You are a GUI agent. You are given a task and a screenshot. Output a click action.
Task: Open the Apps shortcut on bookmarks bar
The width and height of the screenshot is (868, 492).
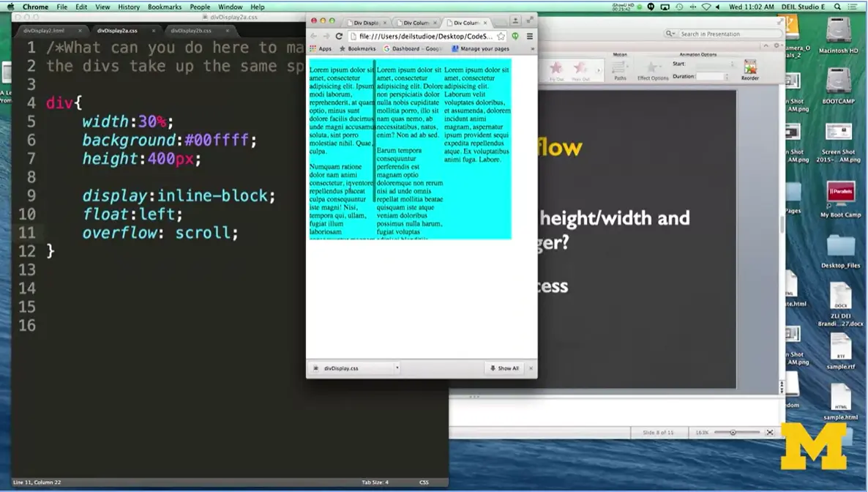321,49
